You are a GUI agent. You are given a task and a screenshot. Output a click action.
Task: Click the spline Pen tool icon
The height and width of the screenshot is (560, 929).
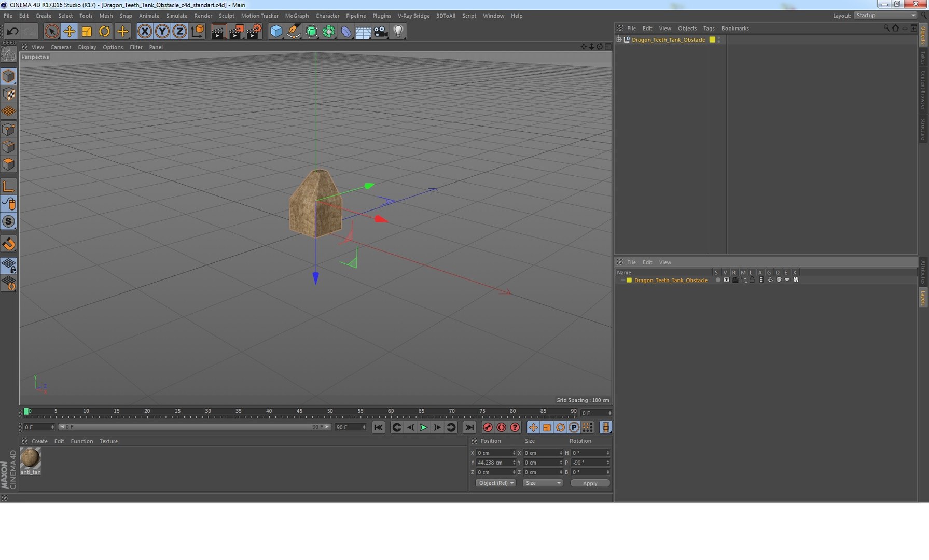click(x=294, y=32)
